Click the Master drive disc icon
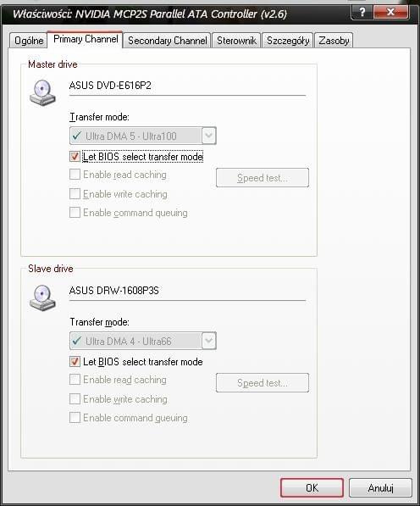420x506 pixels. tap(43, 92)
